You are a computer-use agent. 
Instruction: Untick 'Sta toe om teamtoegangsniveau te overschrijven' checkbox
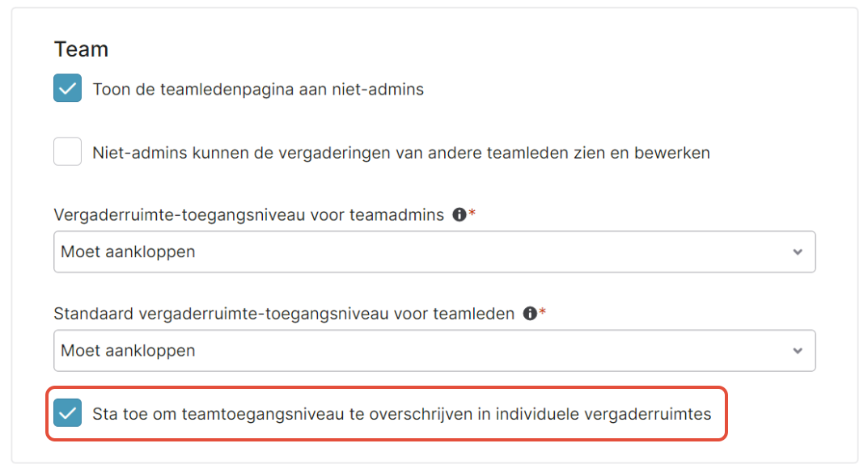tap(67, 412)
